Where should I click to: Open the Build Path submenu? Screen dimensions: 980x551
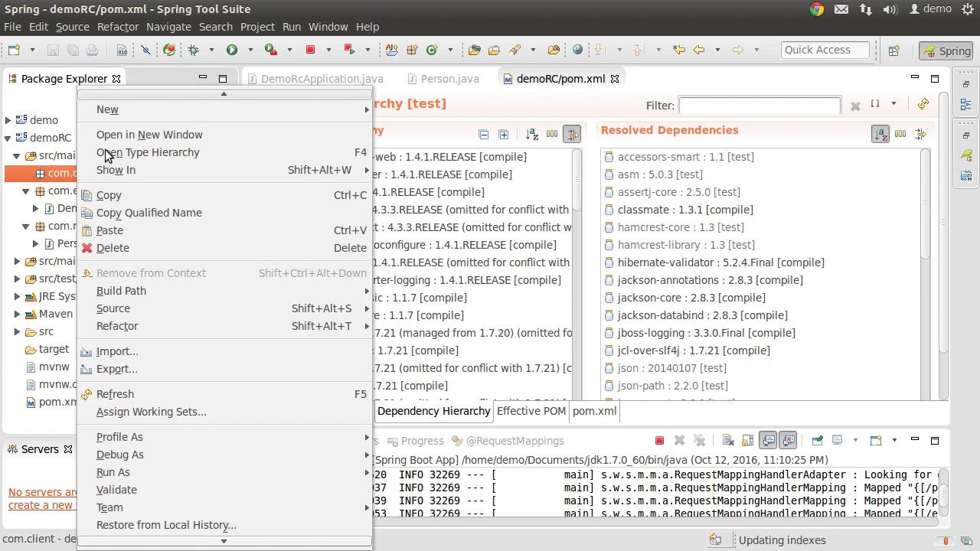click(x=224, y=291)
